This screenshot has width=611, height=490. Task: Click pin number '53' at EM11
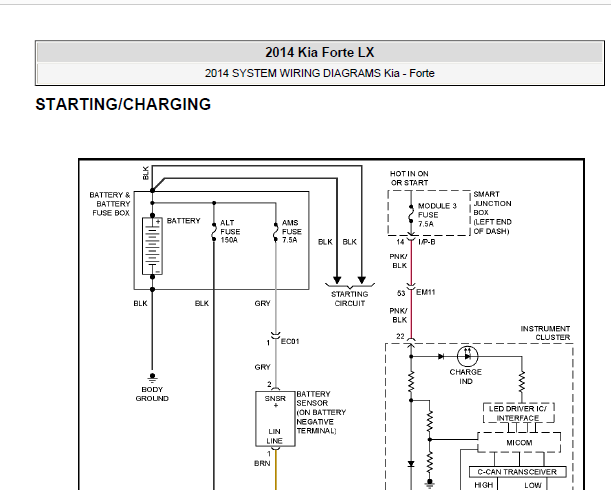point(401,293)
